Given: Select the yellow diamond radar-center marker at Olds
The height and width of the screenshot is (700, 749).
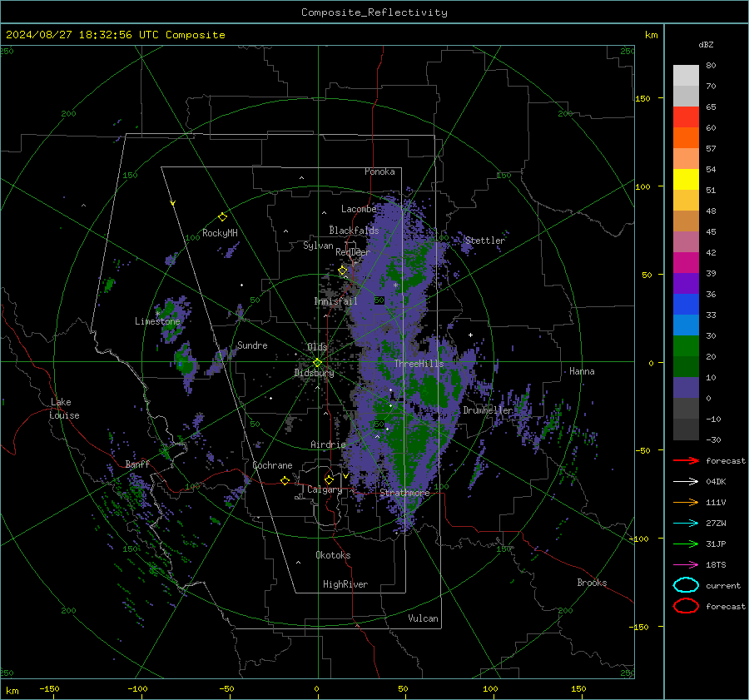Looking at the screenshot, I should [x=317, y=363].
